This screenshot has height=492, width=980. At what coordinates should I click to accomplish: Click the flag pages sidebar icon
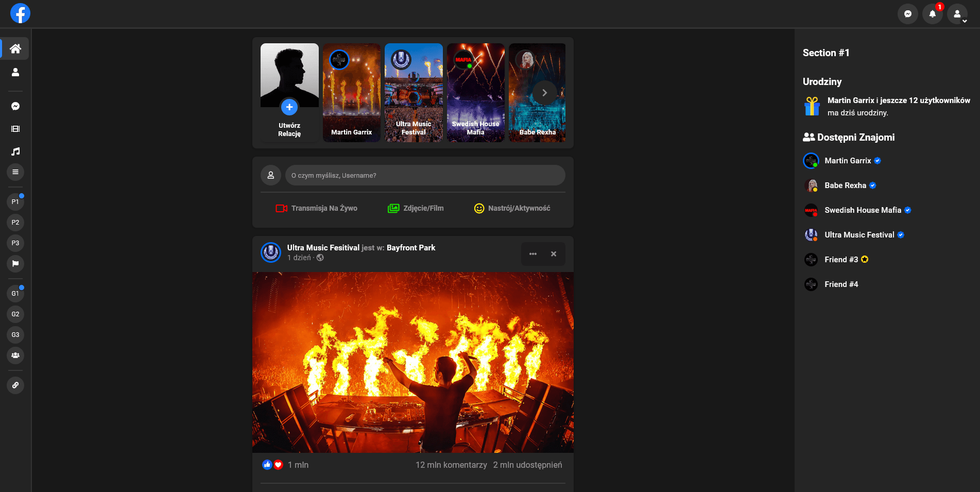click(15, 264)
